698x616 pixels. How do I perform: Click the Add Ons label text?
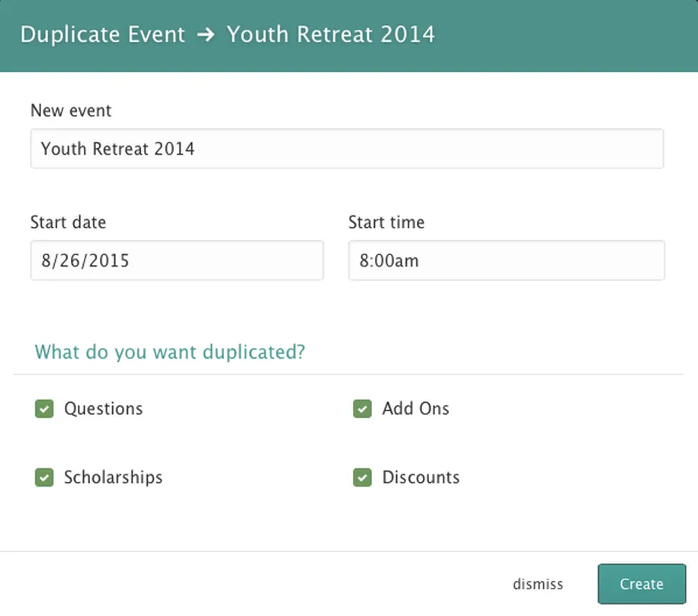pos(415,409)
